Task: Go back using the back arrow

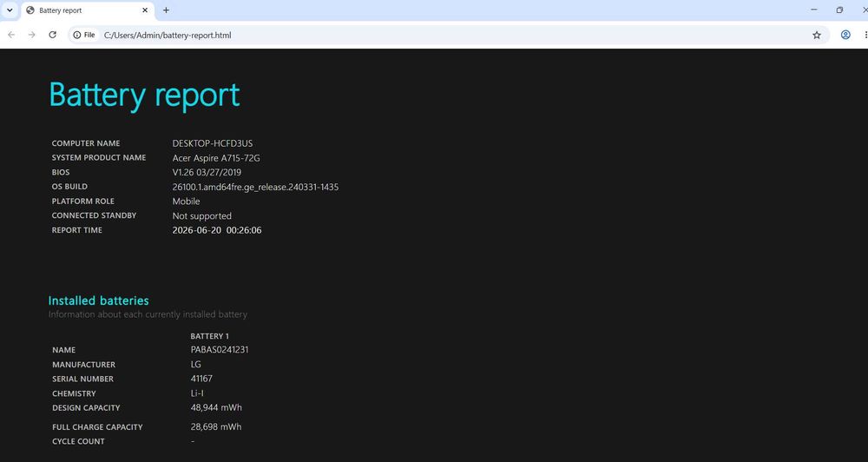Action: (x=11, y=35)
